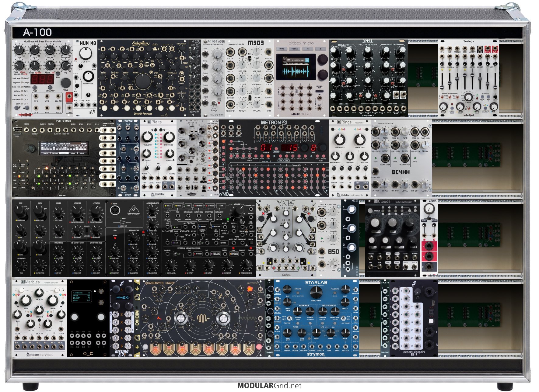Click the black MOD jack on Sealegs
The width and height of the screenshot is (539, 392).
tap(480, 49)
